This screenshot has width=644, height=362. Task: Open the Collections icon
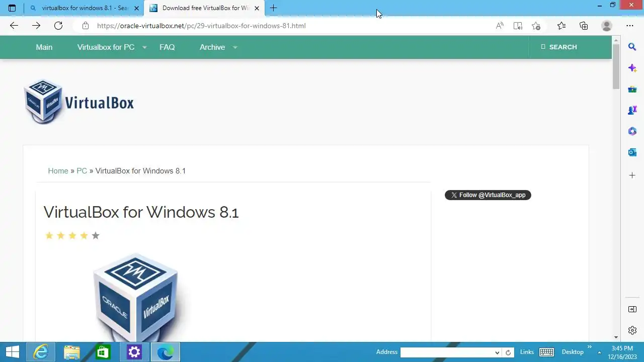tap(584, 26)
